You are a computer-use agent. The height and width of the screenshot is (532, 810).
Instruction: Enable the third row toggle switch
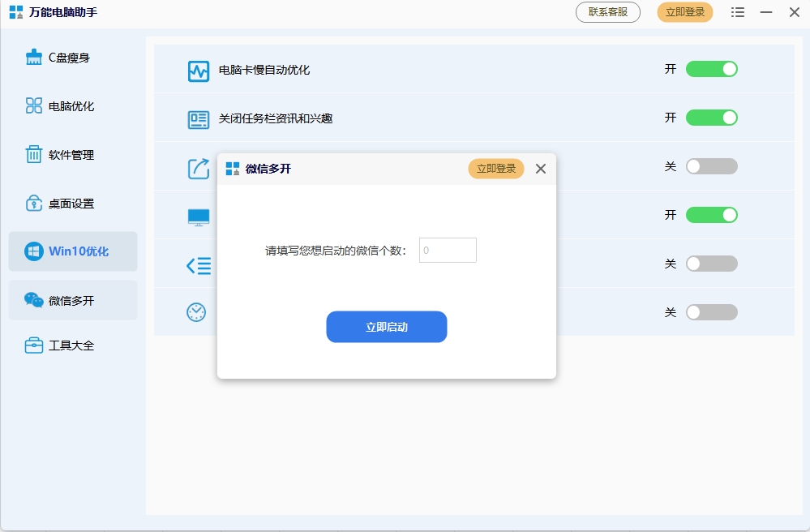click(x=711, y=166)
